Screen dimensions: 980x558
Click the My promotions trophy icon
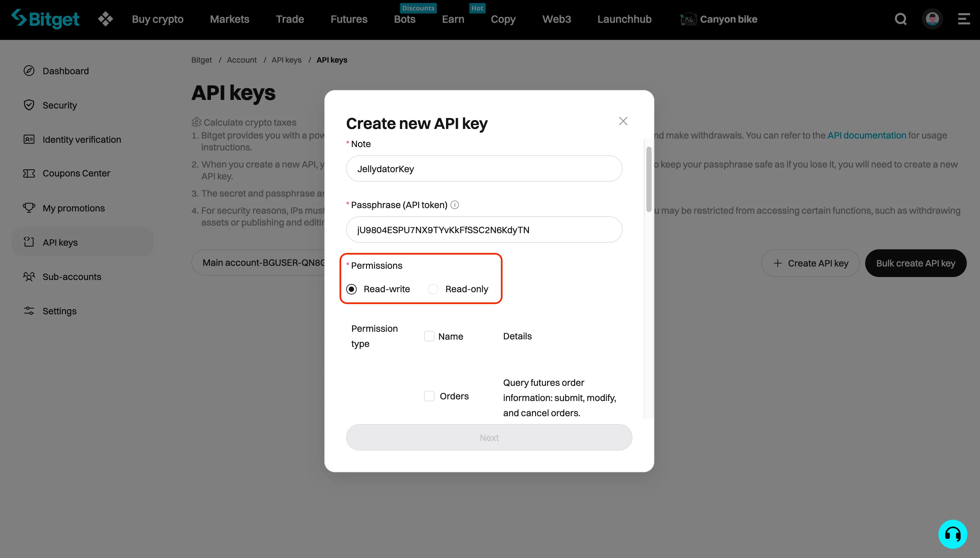29,208
